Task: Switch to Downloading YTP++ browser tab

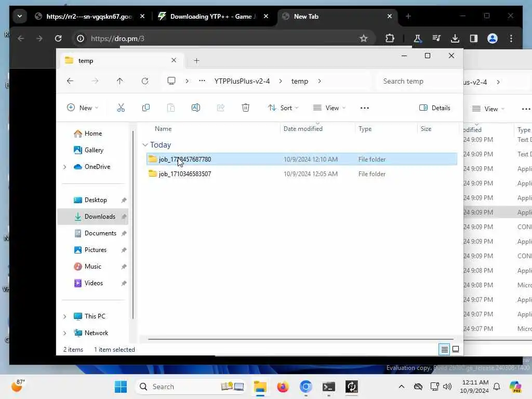Action: click(213, 16)
